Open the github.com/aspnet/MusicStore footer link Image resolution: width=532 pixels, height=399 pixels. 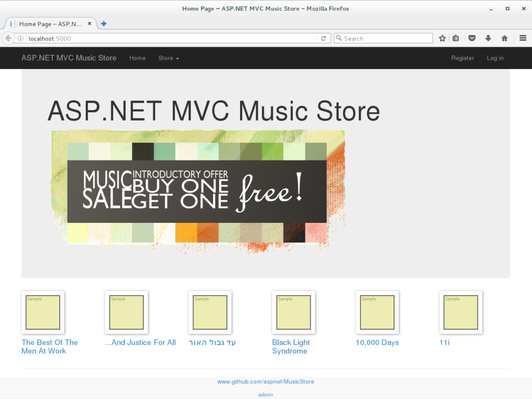coord(265,381)
